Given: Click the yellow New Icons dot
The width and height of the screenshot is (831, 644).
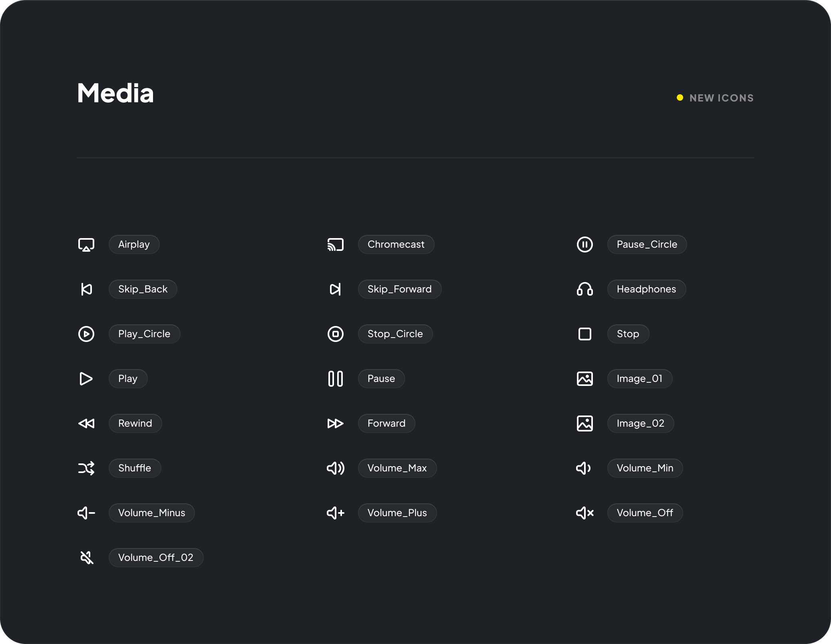Looking at the screenshot, I should [x=680, y=98].
